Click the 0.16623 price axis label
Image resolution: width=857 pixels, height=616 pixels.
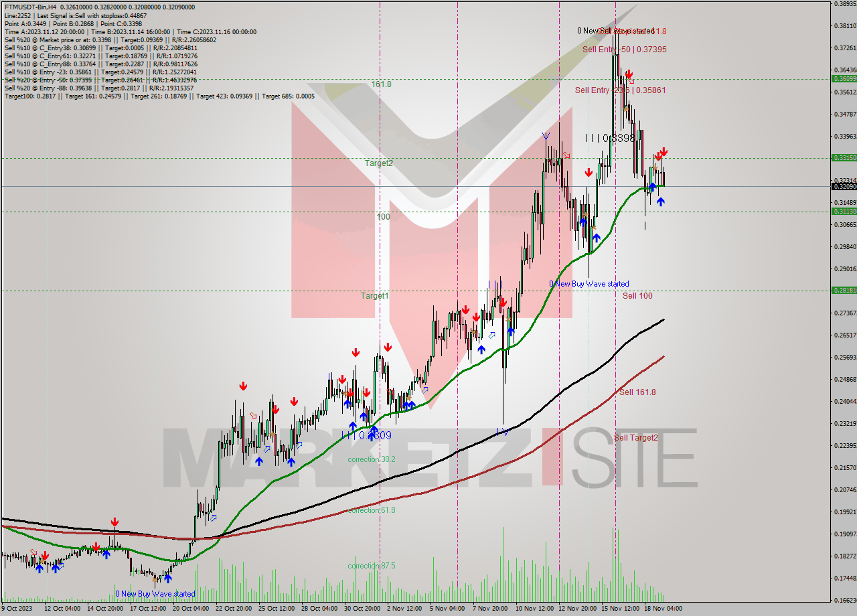click(x=845, y=600)
